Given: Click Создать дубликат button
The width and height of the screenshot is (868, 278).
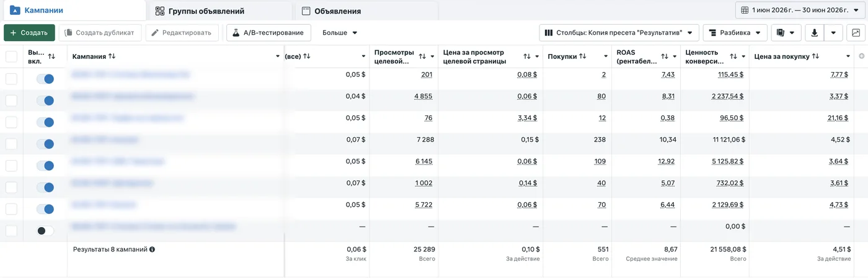Looking at the screenshot, I should 100,33.
